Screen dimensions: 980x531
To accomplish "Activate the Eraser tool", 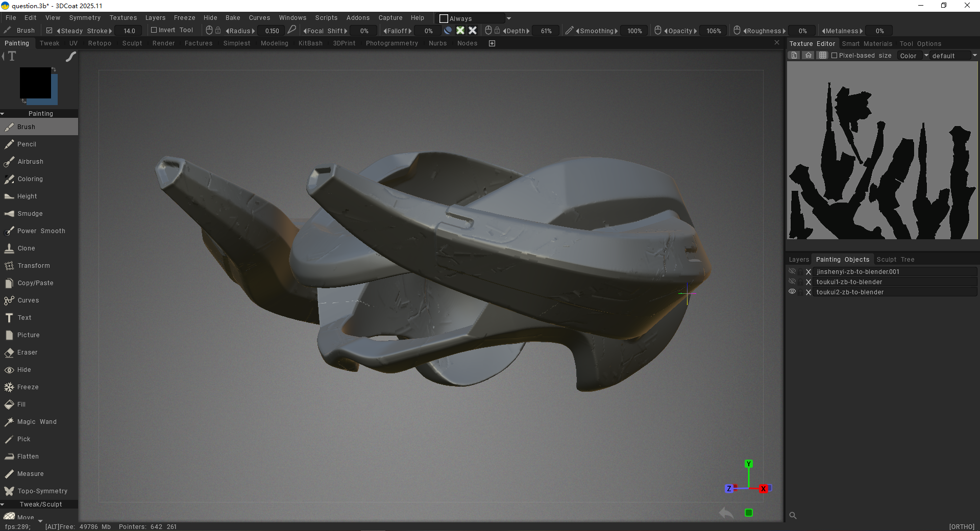I will (x=27, y=352).
